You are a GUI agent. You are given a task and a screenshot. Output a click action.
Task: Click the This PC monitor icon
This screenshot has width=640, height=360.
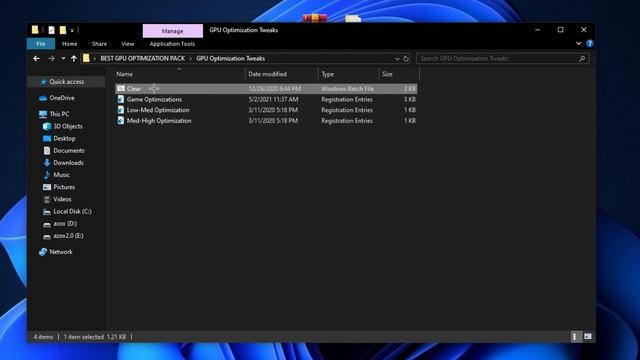[x=43, y=114]
